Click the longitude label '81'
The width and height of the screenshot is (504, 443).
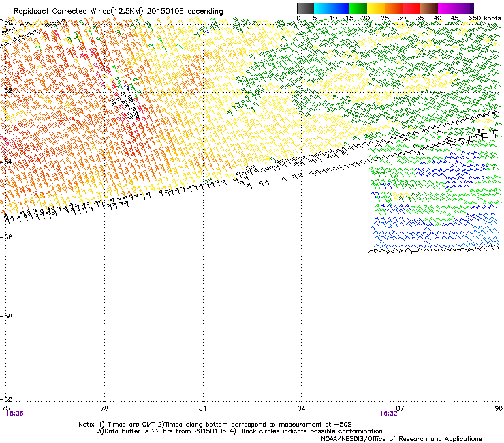point(202,408)
